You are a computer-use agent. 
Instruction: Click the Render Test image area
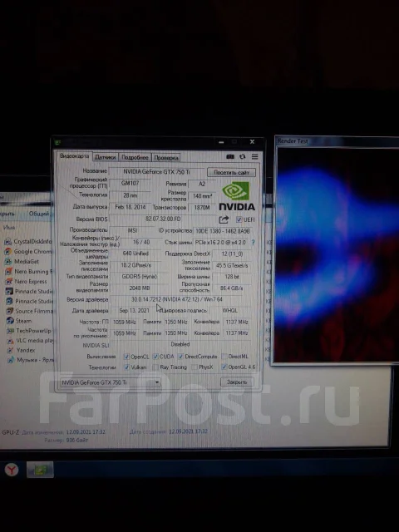tap(337, 254)
